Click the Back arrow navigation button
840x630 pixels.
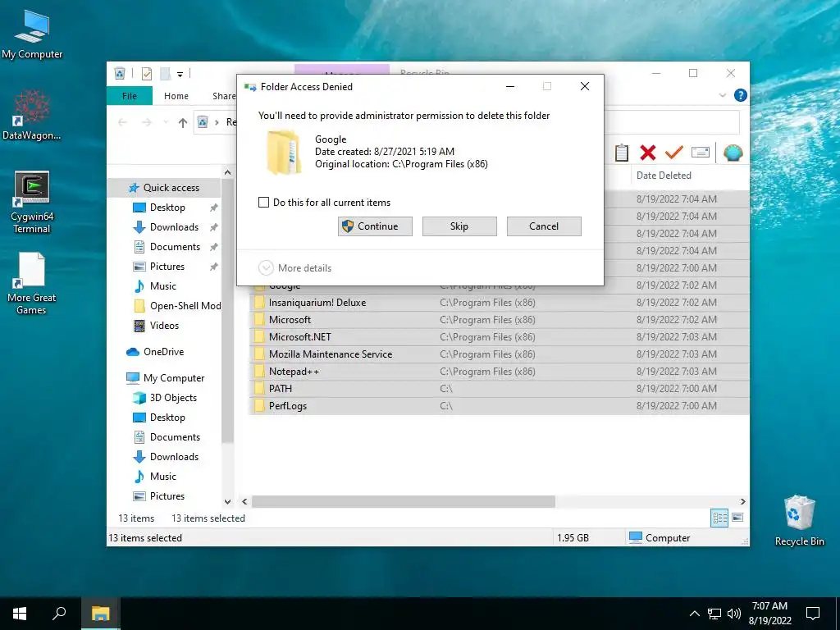(122, 123)
